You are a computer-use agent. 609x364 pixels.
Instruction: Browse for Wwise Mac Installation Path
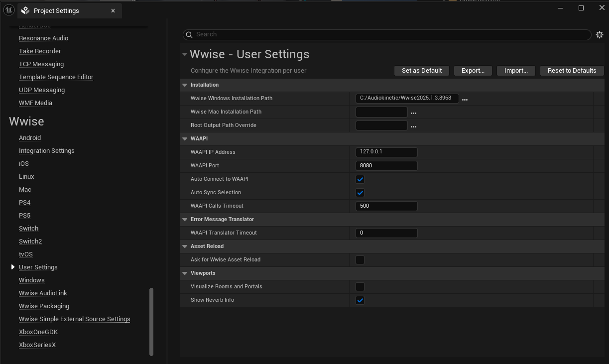click(x=413, y=113)
